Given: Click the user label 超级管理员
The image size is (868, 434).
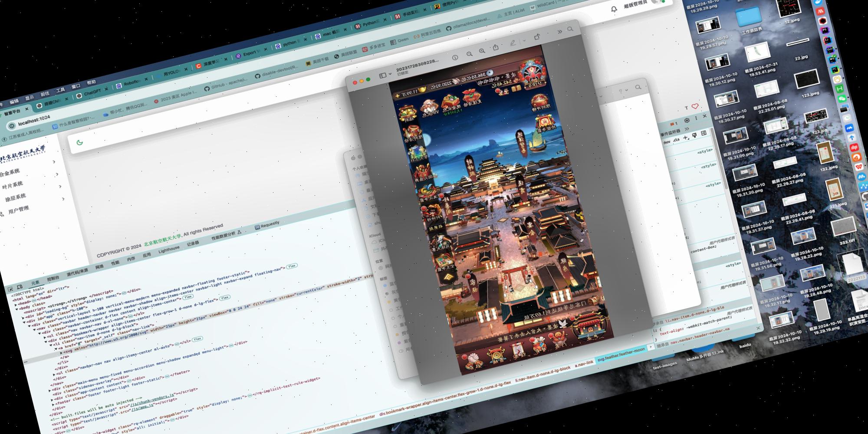Looking at the screenshot, I should coord(635,4).
